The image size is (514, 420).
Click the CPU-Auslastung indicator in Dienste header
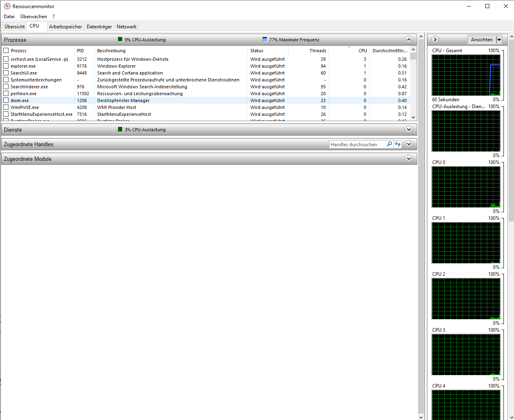coord(120,130)
